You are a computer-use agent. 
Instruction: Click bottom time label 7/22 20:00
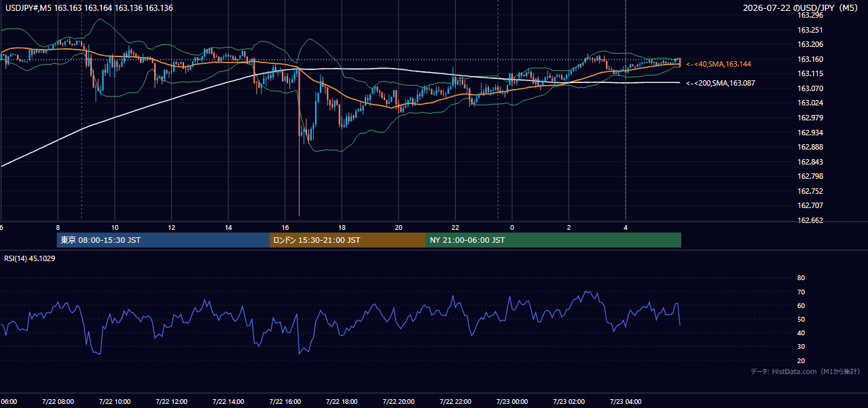click(398, 402)
